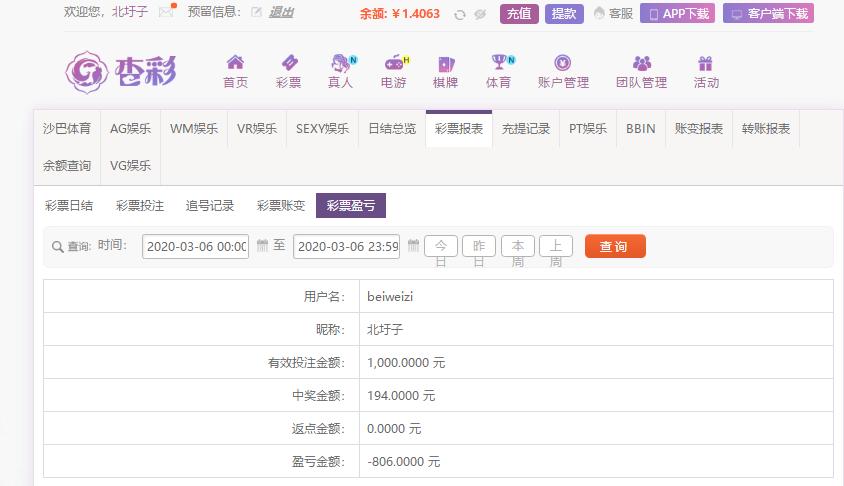Click the mail envelope icon
Image resolution: width=844 pixels, height=486 pixels.
click(x=166, y=13)
